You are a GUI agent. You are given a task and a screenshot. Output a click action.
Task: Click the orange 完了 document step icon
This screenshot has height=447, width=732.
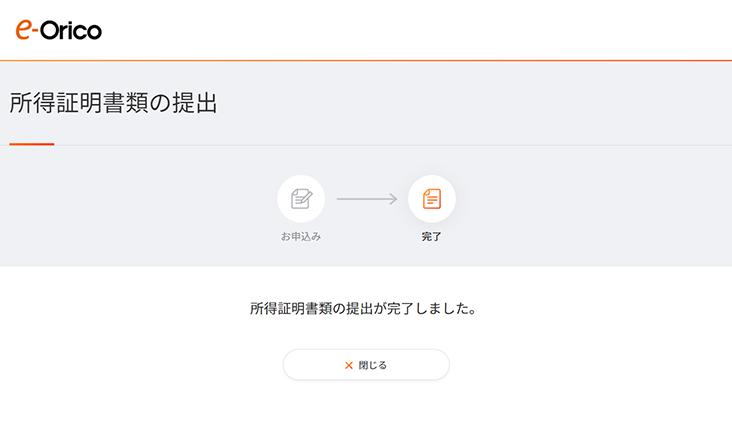(432, 199)
